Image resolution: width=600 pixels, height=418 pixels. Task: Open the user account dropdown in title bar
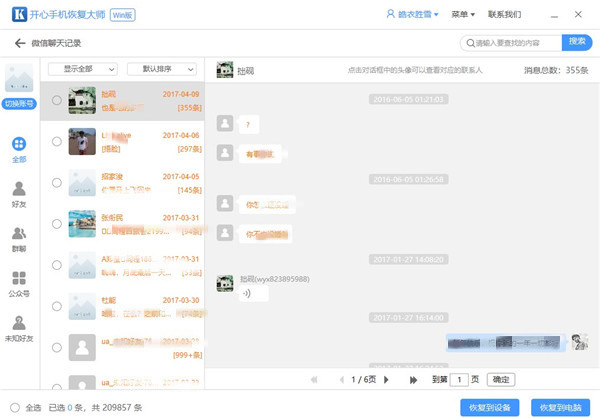[x=411, y=15]
